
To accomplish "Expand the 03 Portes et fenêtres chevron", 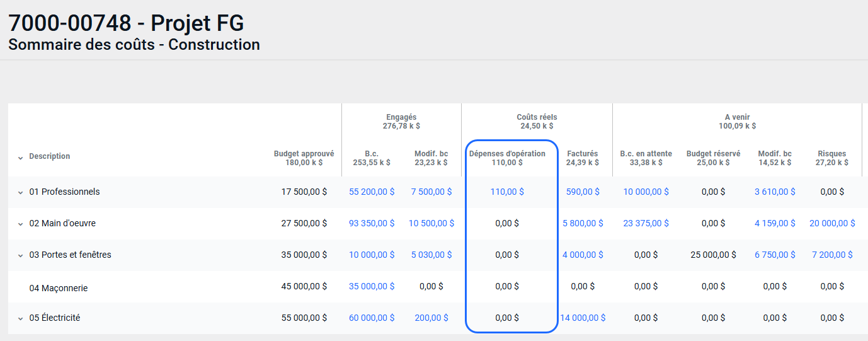I will [x=20, y=256].
